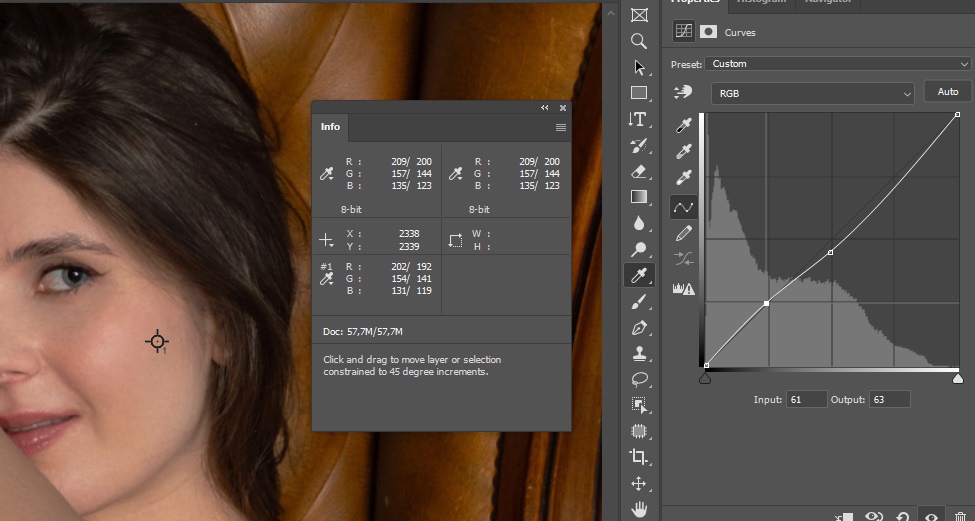
Task: Select the Patch tool icon
Action: click(x=639, y=431)
